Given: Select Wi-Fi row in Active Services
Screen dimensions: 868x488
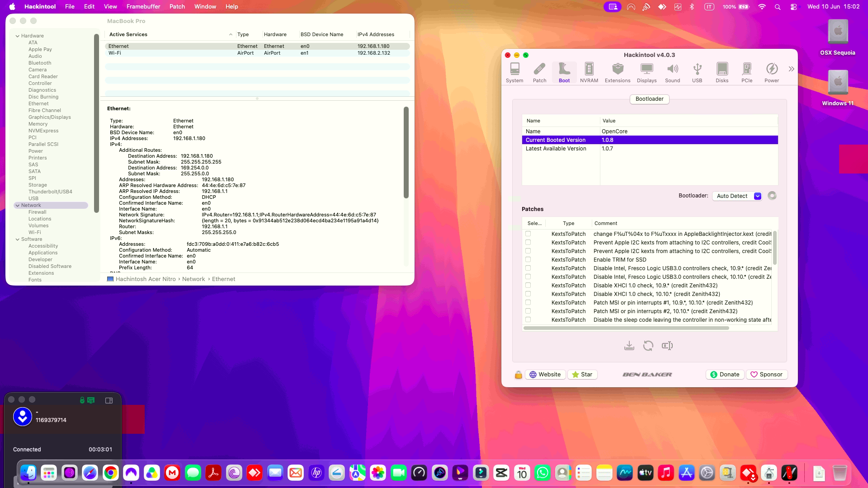Looking at the screenshot, I should (257, 53).
